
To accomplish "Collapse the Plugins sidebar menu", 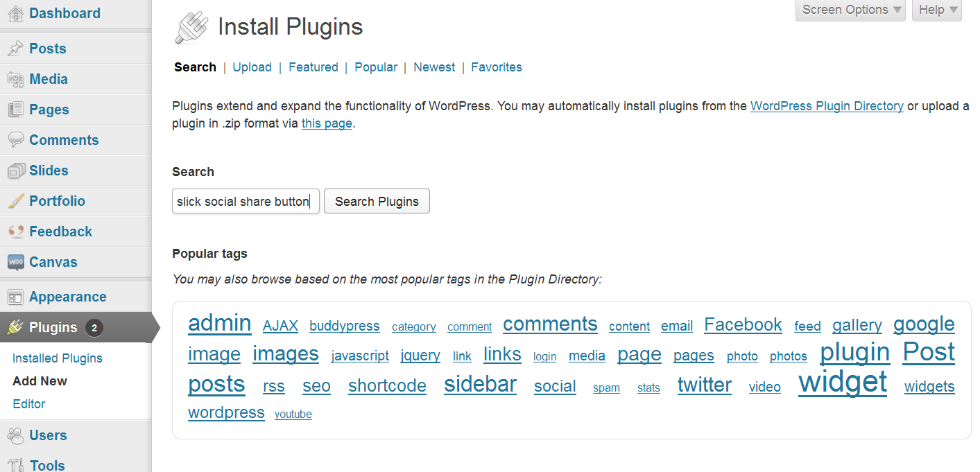I will coord(53,327).
